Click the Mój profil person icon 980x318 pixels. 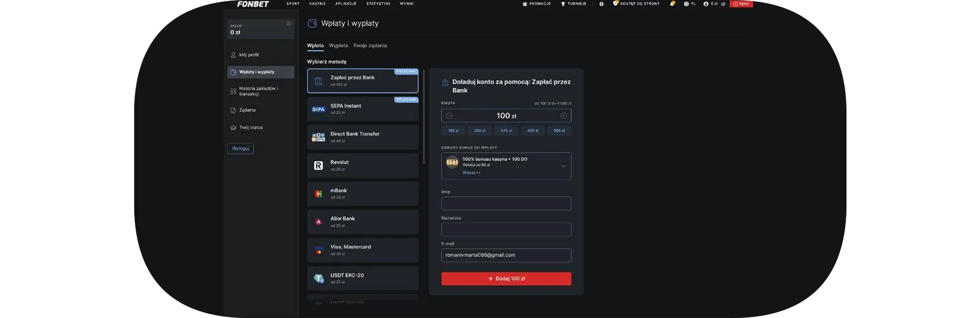(x=233, y=55)
